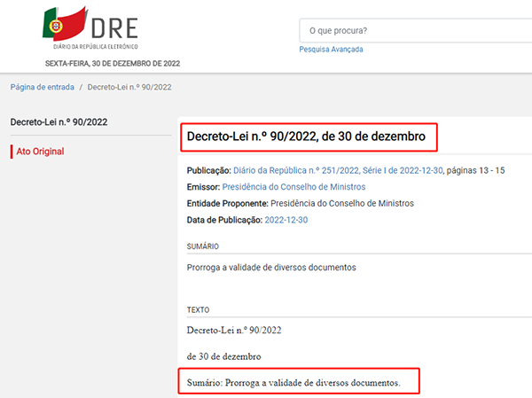Screen dimensions: 532x398
Task: Open the Pesquisa Avançada link
Action: (x=331, y=50)
